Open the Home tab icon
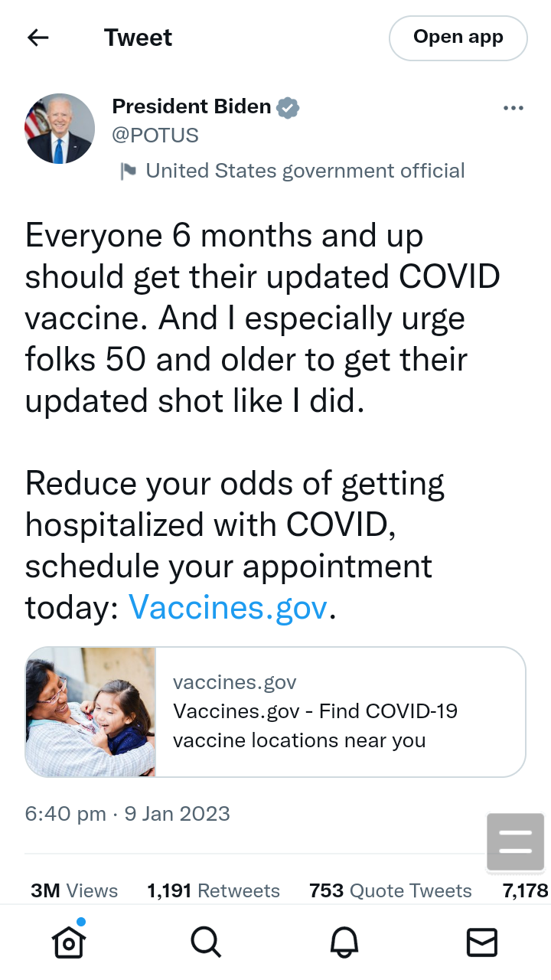 68,942
